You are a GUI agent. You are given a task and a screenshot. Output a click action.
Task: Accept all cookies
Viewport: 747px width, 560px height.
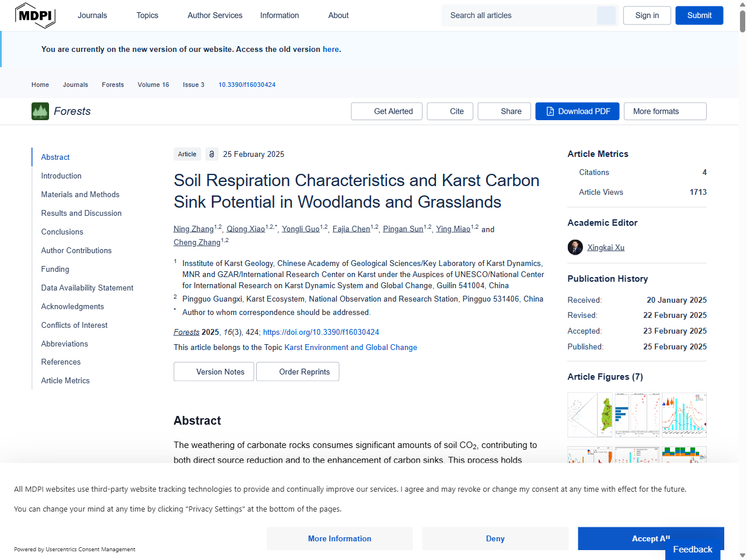651,538
